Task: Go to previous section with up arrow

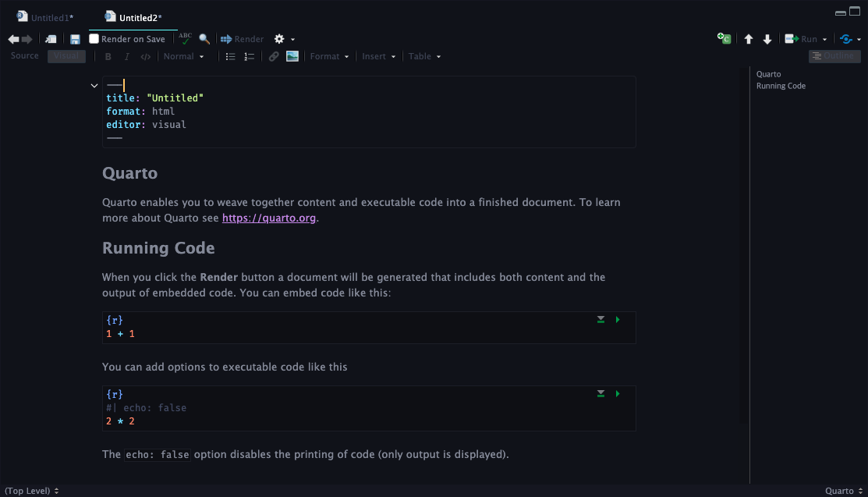Action: coord(749,39)
